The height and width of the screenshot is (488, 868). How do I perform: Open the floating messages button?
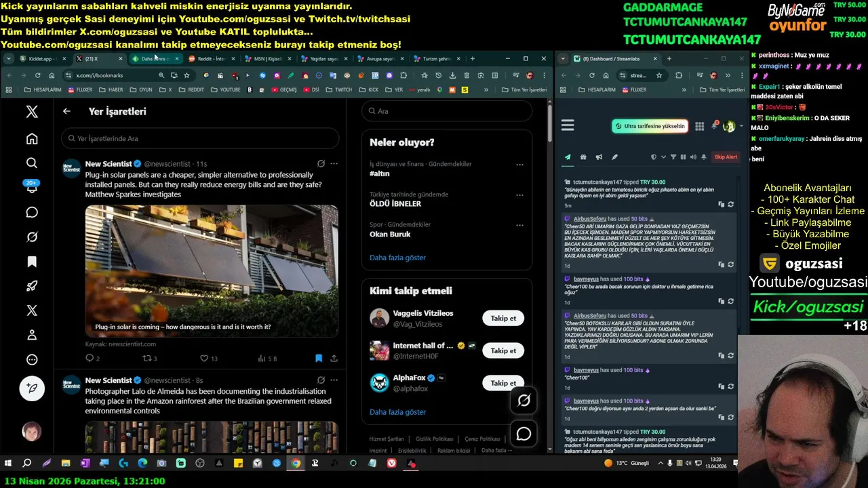pos(524,434)
